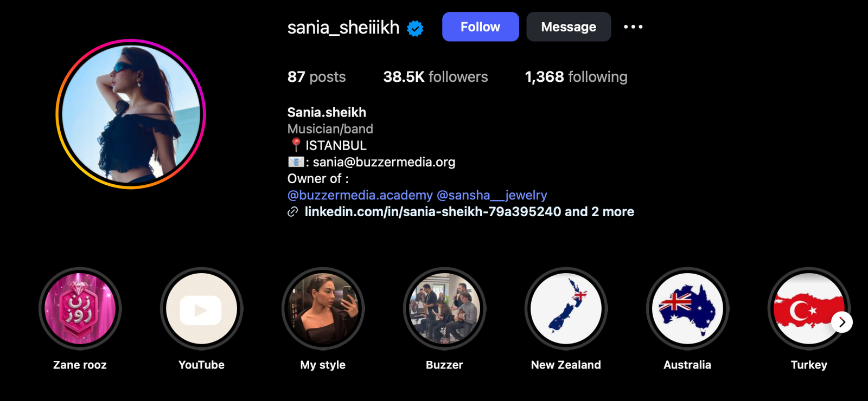This screenshot has width=868, height=401.
Task: View the Australia flag map highlight
Action: point(687,309)
